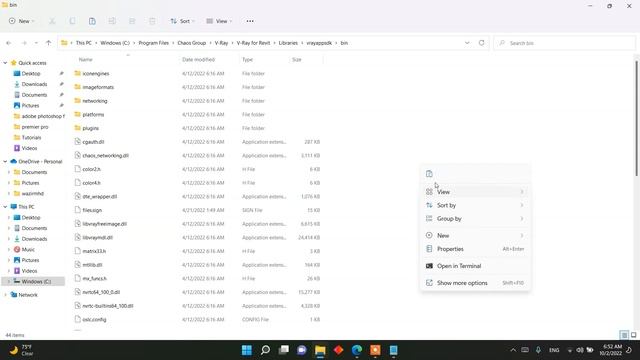Open clock and date in taskbar
This screenshot has height=360, width=640.
pyautogui.click(x=611, y=350)
